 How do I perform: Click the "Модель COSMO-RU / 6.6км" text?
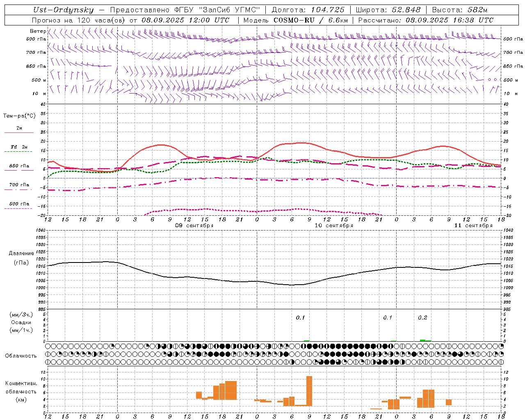[295, 20]
